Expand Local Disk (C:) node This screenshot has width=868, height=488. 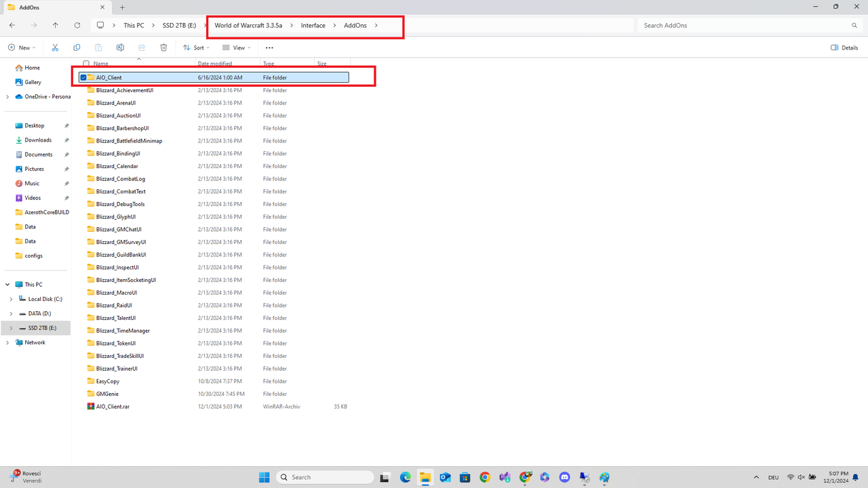point(11,299)
